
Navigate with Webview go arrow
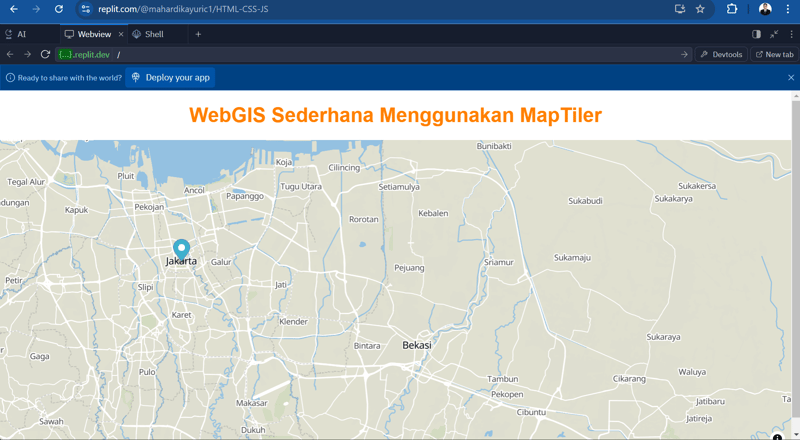[684, 55]
